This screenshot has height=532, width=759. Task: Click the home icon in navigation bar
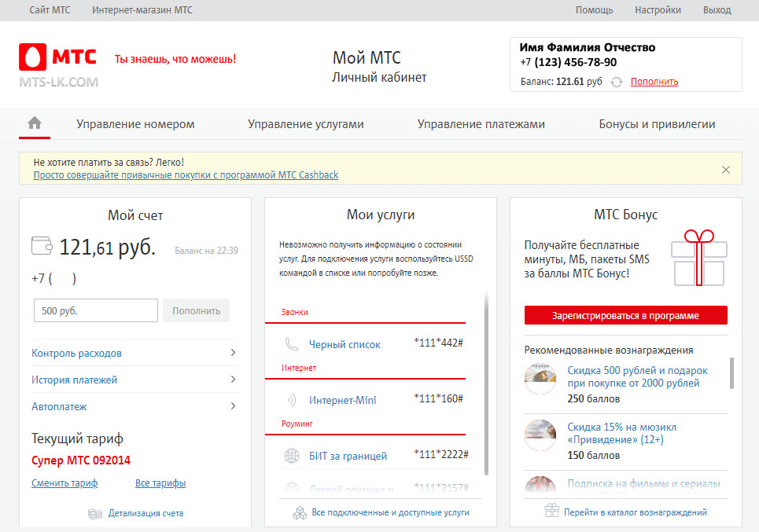tap(35, 123)
